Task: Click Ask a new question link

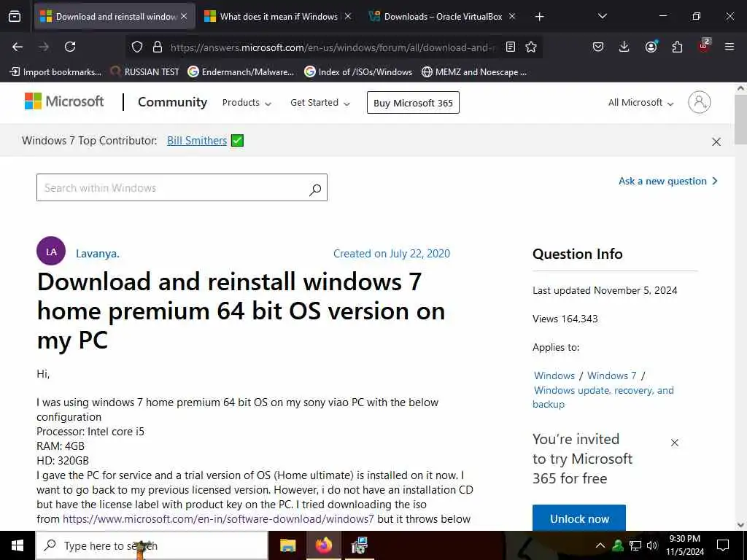Action: point(668,181)
